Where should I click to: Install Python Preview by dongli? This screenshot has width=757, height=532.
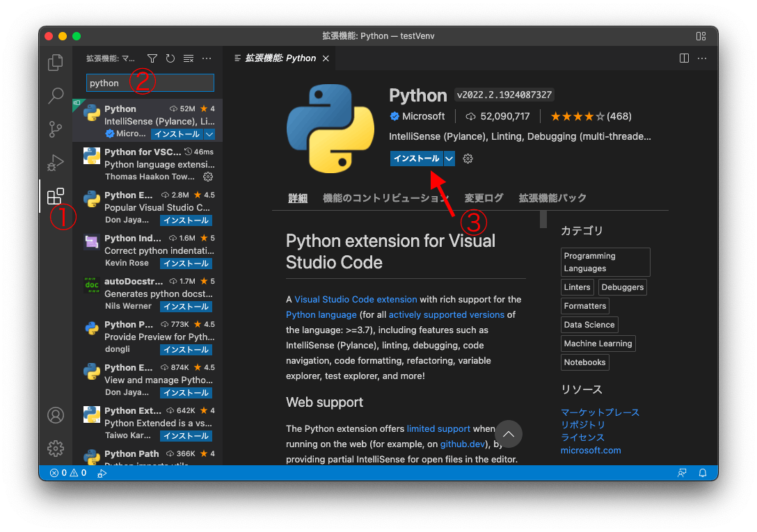click(x=186, y=350)
